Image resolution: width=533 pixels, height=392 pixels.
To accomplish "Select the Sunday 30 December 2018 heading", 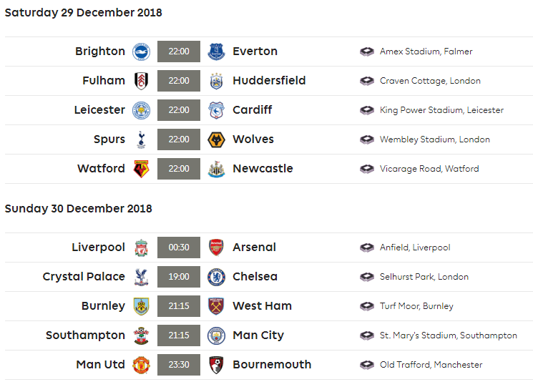I will 79,209.
